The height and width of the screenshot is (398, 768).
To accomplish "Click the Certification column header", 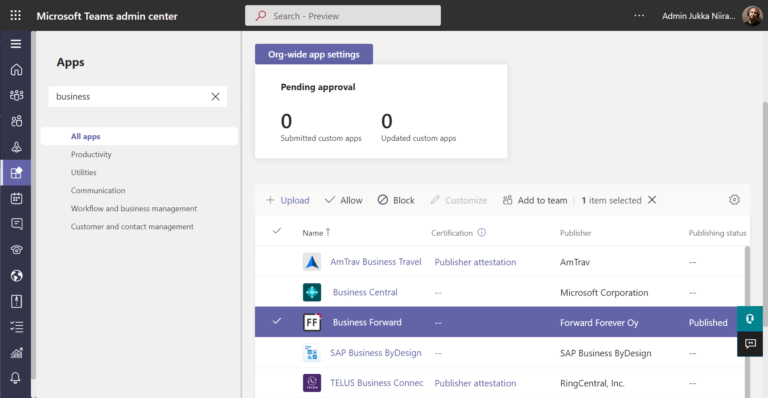I will (x=452, y=233).
